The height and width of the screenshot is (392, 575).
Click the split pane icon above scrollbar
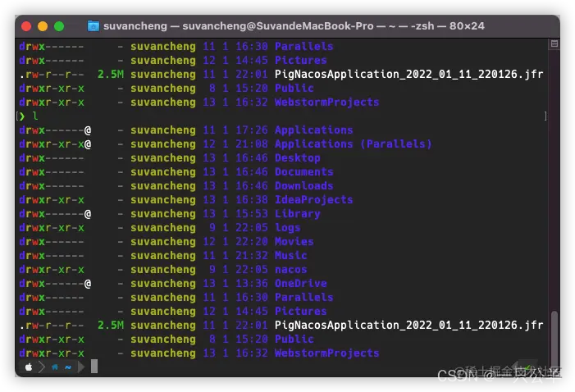tap(554, 43)
